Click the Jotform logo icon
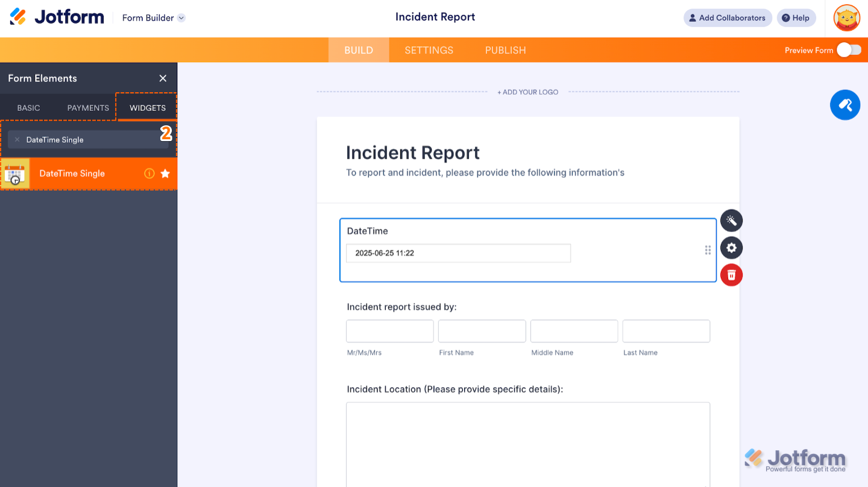Screen dimensions: 868x487 click(x=18, y=17)
